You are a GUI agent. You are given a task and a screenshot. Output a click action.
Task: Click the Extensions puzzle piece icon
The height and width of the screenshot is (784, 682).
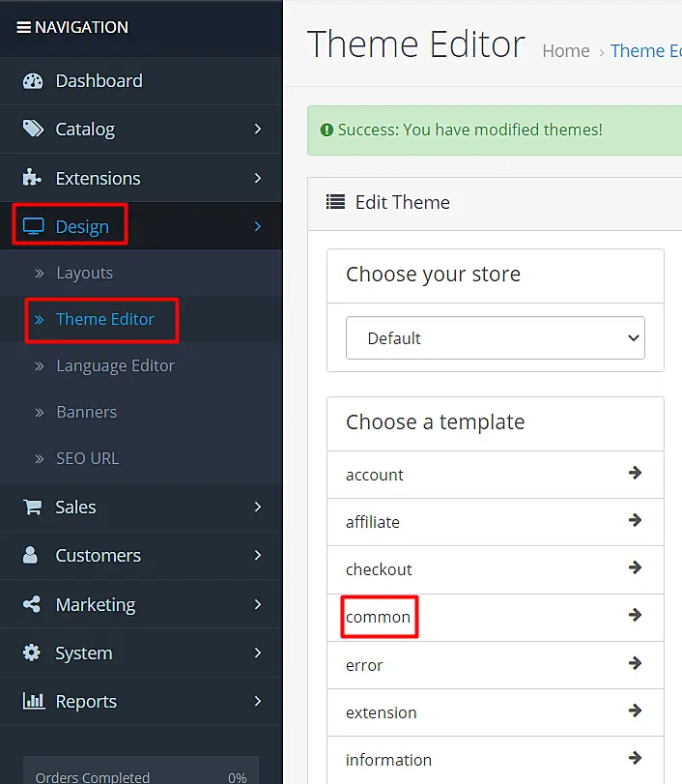pyautogui.click(x=33, y=178)
